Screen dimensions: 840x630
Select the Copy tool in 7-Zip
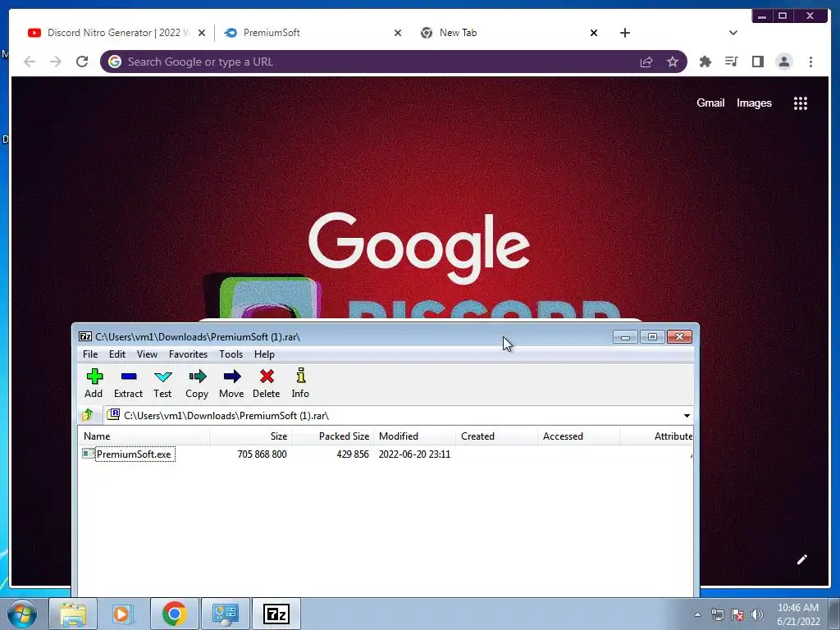[197, 383]
